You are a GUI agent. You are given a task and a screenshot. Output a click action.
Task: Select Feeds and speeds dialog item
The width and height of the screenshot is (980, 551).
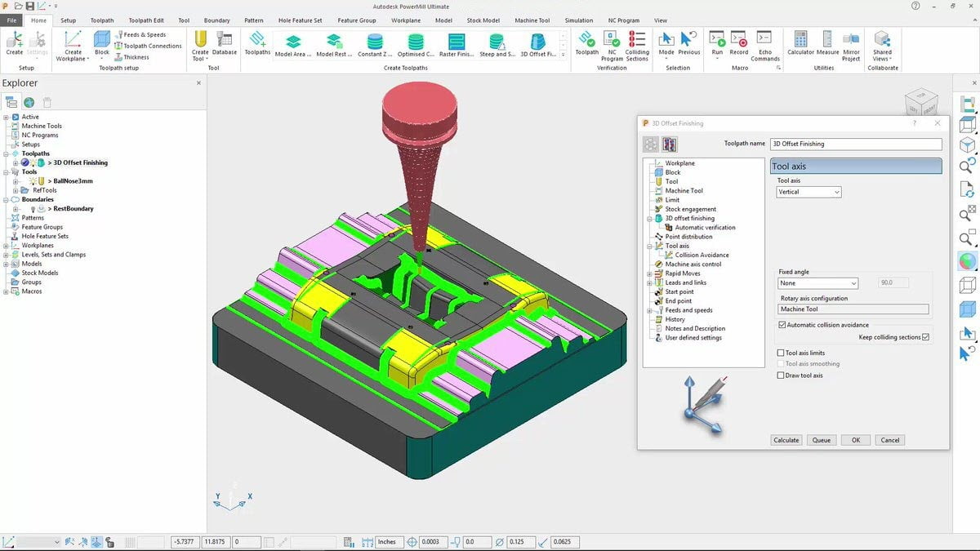click(x=688, y=310)
